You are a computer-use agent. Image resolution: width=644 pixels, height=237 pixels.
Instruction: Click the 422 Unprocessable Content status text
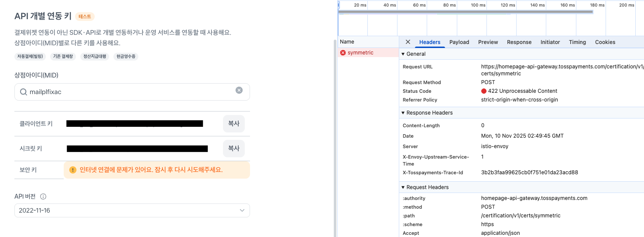tap(523, 91)
